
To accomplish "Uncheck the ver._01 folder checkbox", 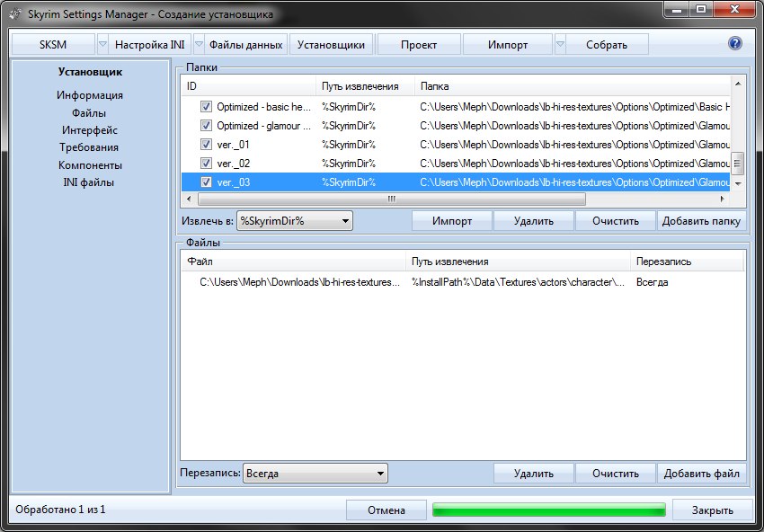I will [206, 145].
